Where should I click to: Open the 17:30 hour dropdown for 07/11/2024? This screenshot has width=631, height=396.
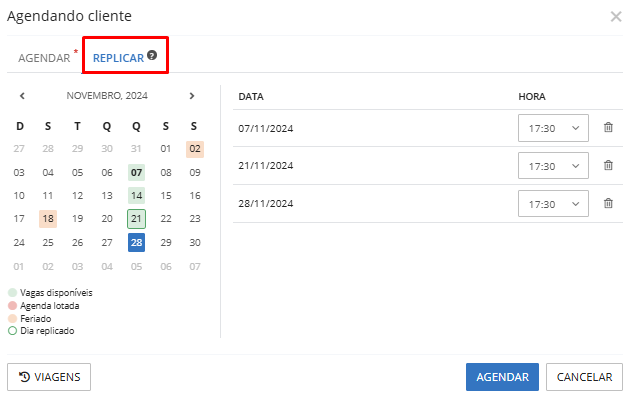553,128
